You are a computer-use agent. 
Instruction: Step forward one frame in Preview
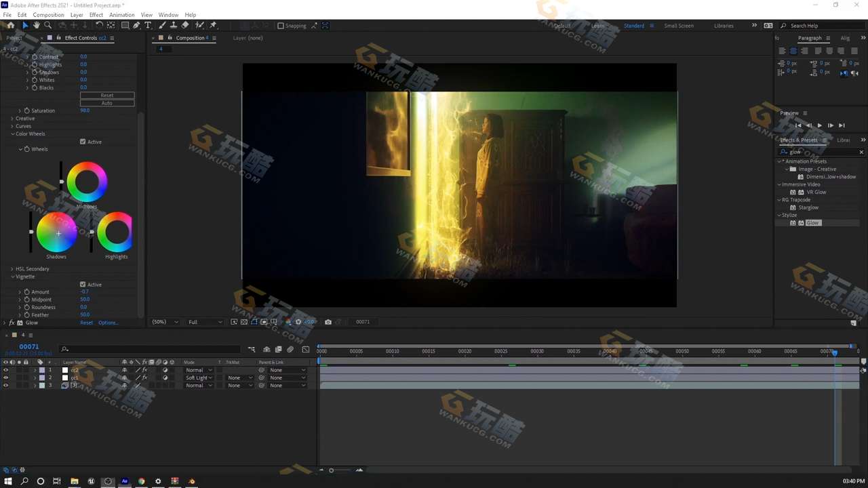point(831,125)
